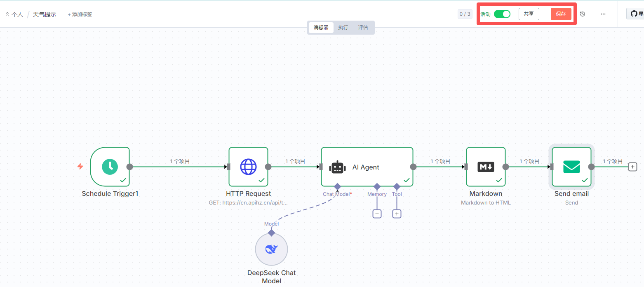Click the Schedule Trigger1 clock node

pos(110,167)
